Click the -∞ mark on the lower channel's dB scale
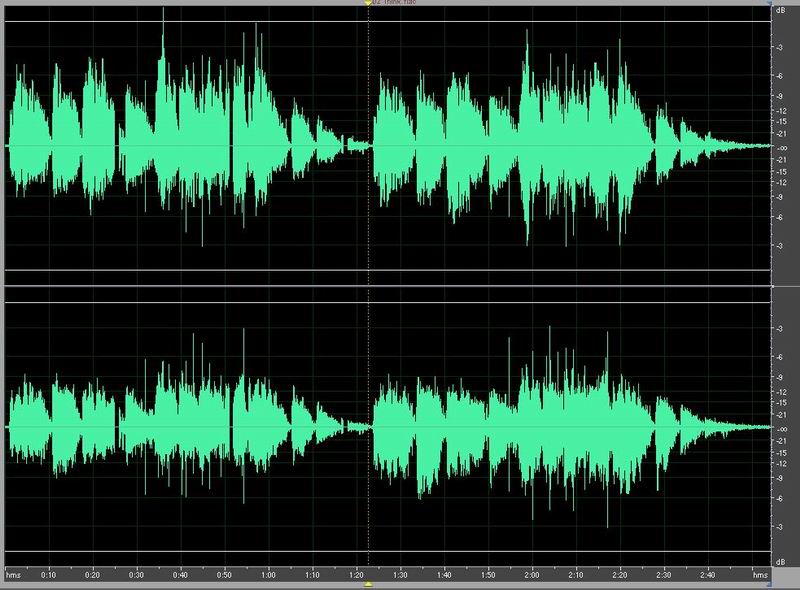The width and height of the screenshot is (800, 590). pyautogui.click(x=781, y=429)
